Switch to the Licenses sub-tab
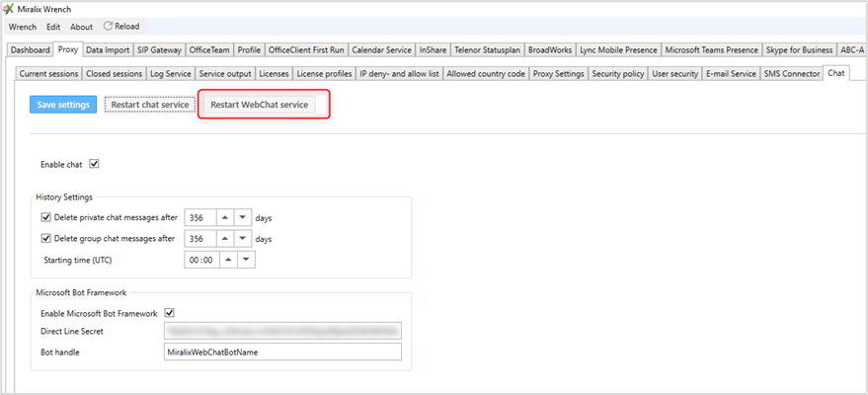This screenshot has width=868, height=395. (x=274, y=74)
